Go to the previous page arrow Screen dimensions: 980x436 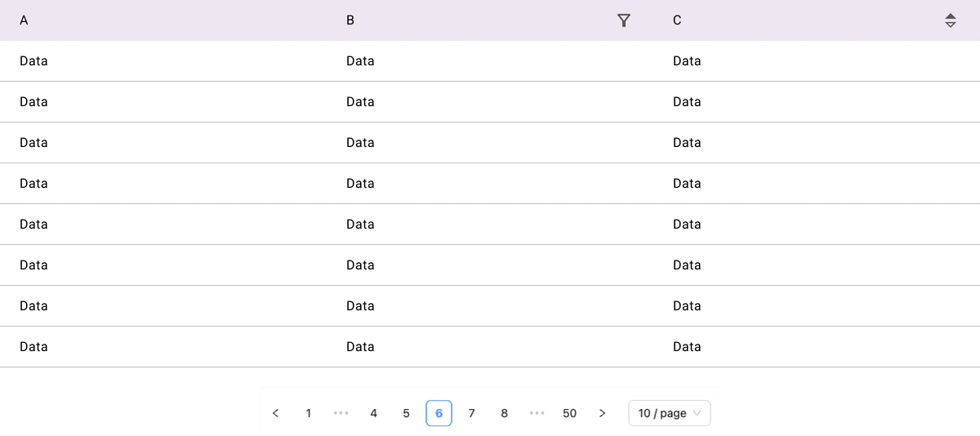[x=275, y=413]
